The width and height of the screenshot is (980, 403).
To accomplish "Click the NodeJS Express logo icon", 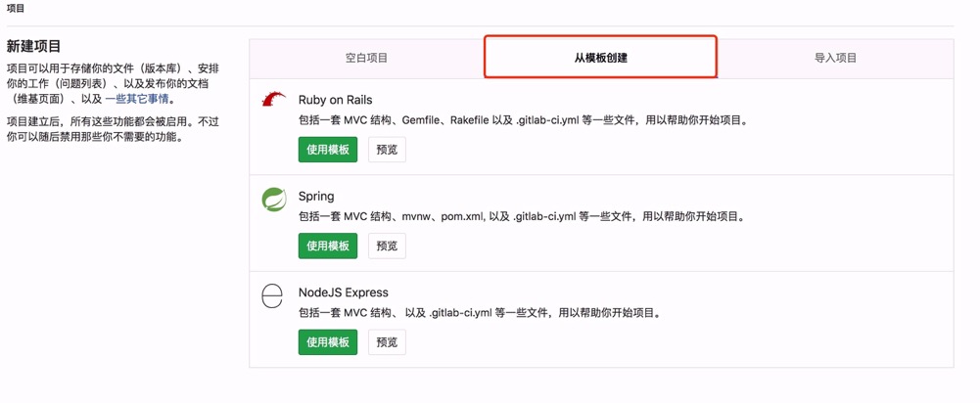I will point(272,295).
